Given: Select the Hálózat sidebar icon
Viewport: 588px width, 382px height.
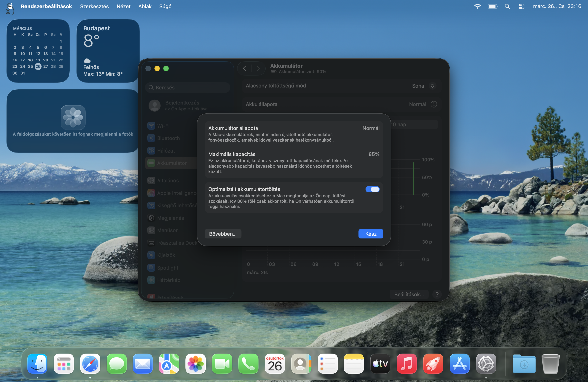Looking at the screenshot, I should click(152, 151).
